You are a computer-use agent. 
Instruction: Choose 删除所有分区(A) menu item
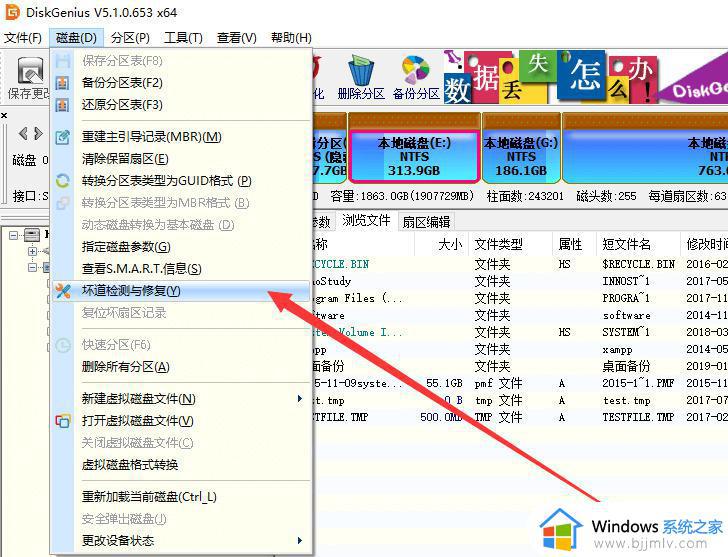[x=181, y=367]
